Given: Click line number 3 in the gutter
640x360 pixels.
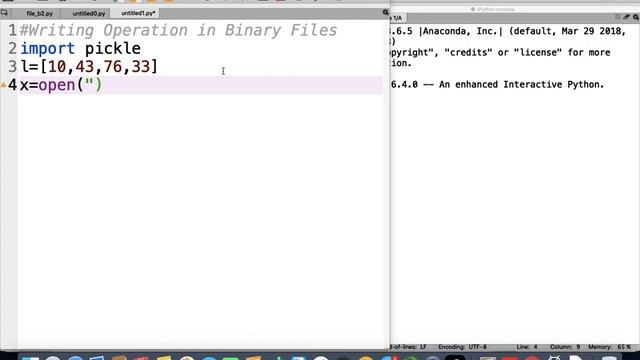Looking at the screenshot, I should pos(12,67).
